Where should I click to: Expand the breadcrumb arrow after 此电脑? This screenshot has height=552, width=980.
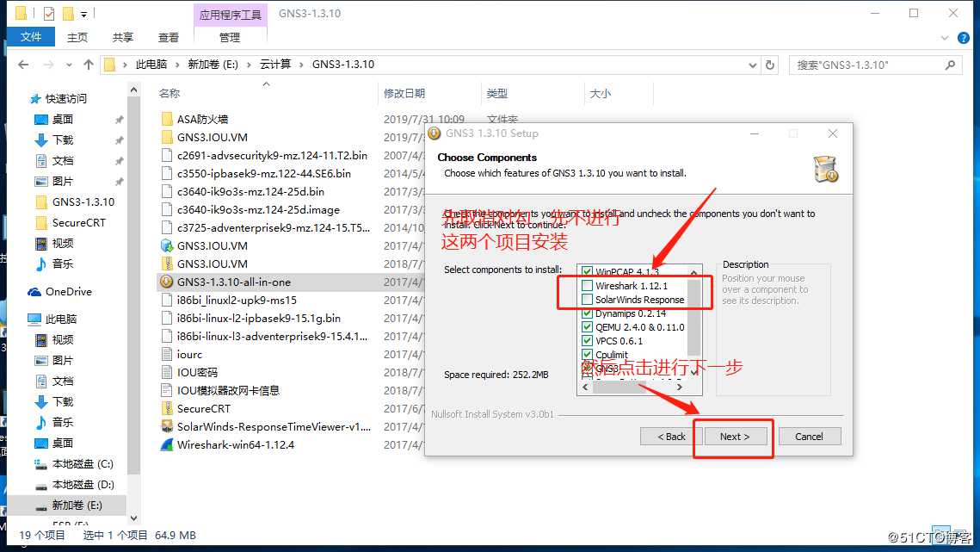click(177, 65)
